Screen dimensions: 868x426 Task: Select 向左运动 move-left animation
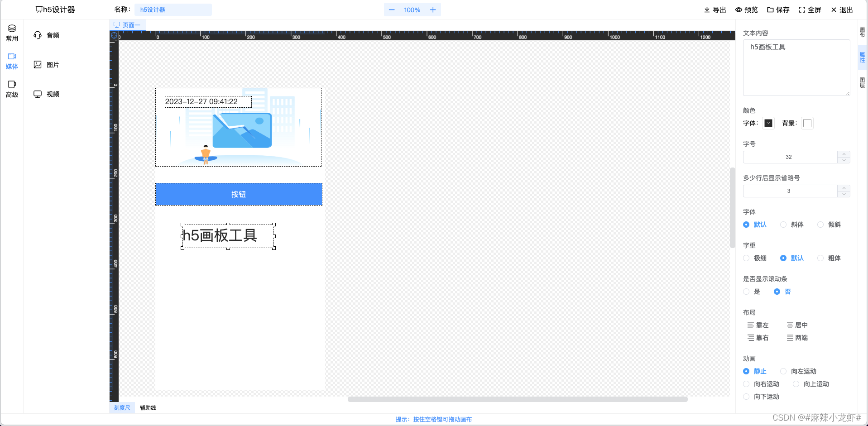[798, 371]
